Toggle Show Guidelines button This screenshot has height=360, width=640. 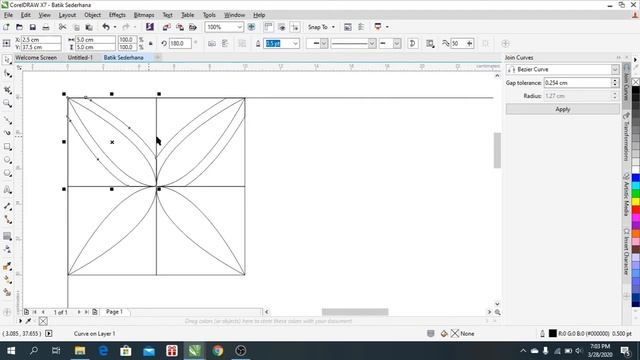(295, 27)
